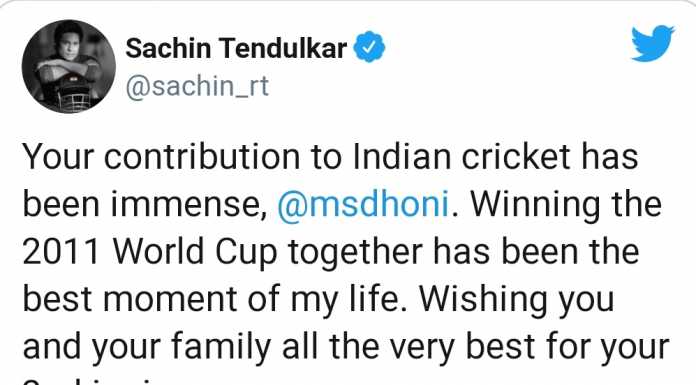Open the Sachin Tendulkar display name
This screenshot has height=385, width=696.
coord(236,48)
